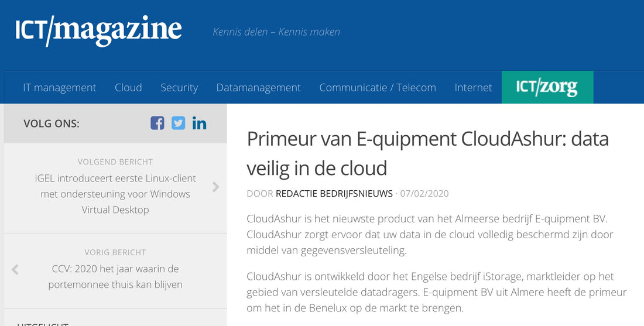
Task: Click author link Redactie Bedrijfsnieuws
Action: point(334,193)
